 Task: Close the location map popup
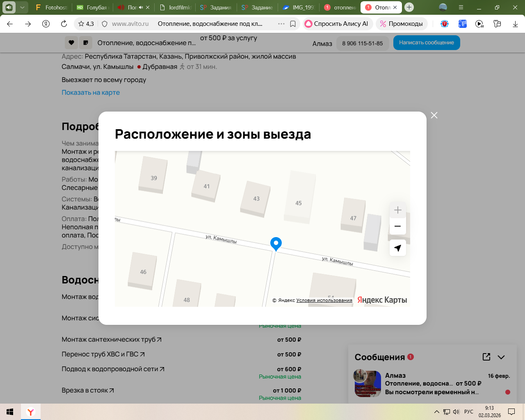pyautogui.click(x=434, y=115)
